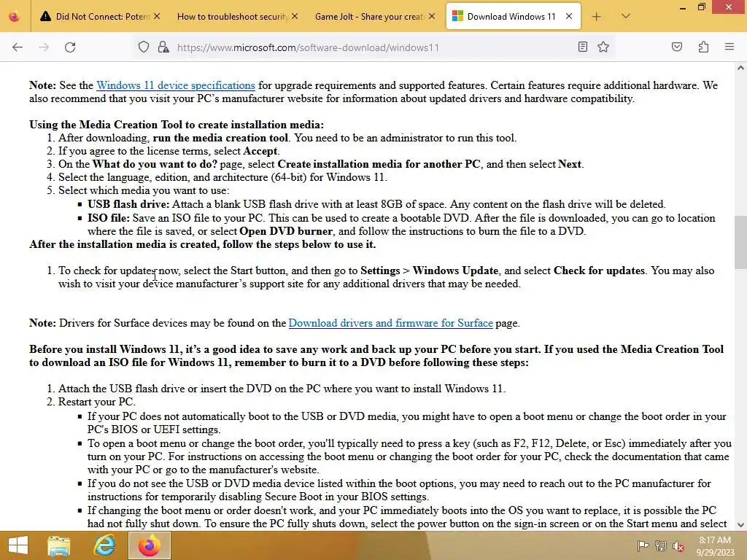Screen dimensions: 747x560
Task: Show site security padlock info
Action: tap(163, 47)
